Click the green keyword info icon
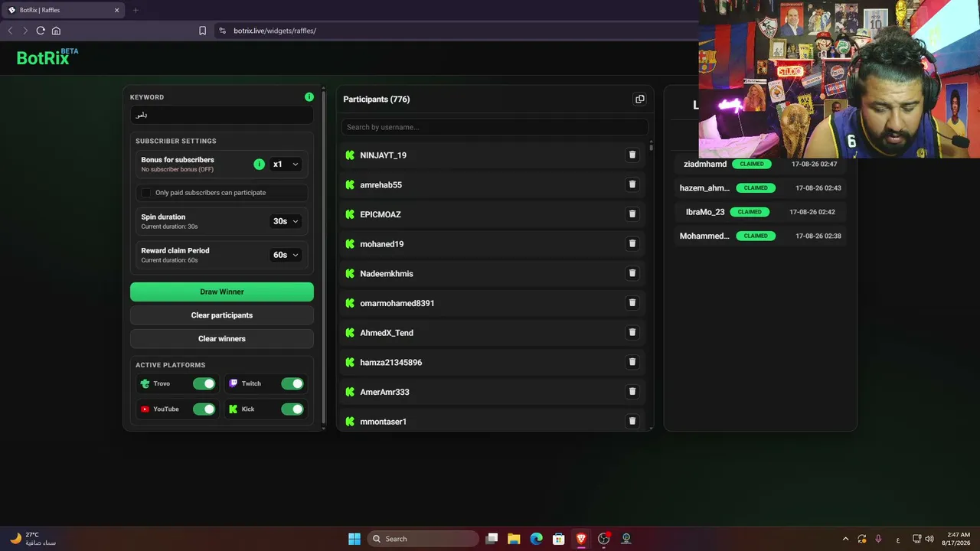980x551 pixels. coord(309,97)
